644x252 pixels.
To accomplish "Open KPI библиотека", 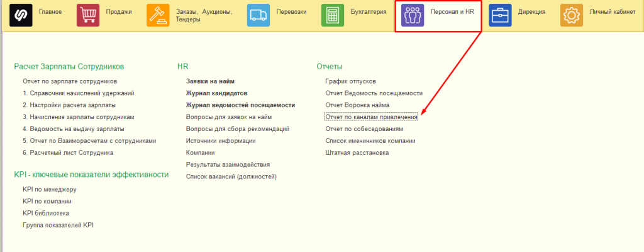I will (x=46, y=214).
